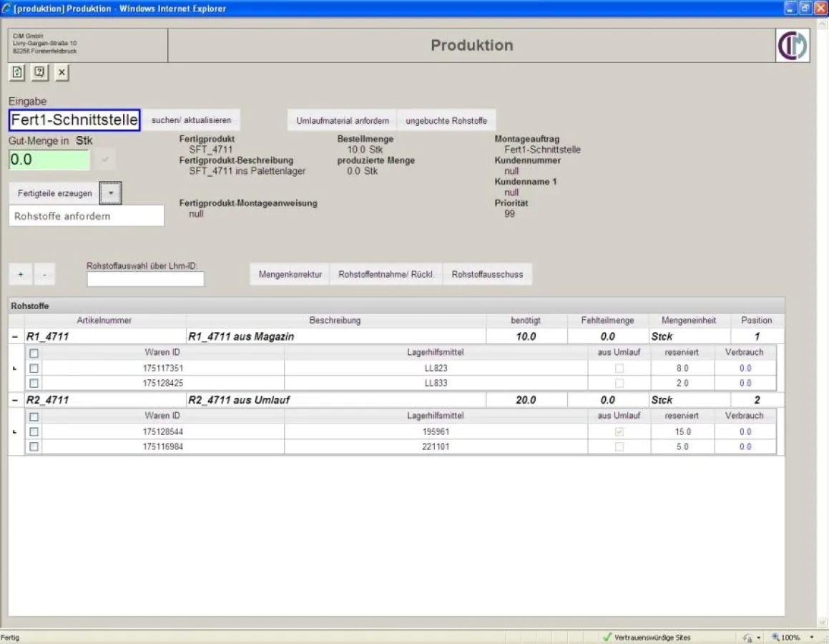Click the green confirm checkmark beside Gut-Menge
The width and height of the screenshot is (829, 644).
tap(106, 158)
